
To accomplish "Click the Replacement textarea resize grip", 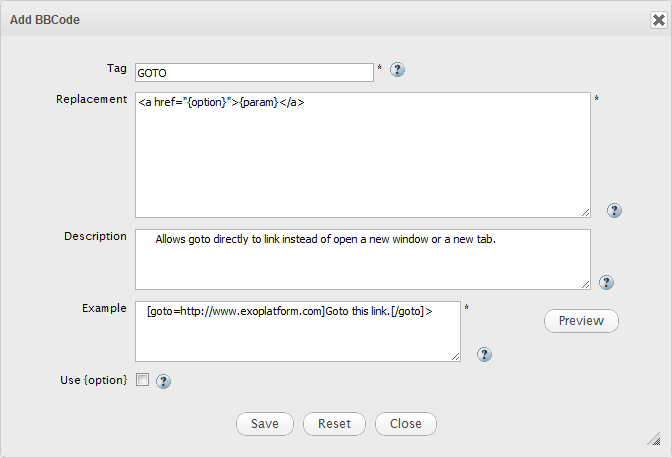I will point(584,211).
